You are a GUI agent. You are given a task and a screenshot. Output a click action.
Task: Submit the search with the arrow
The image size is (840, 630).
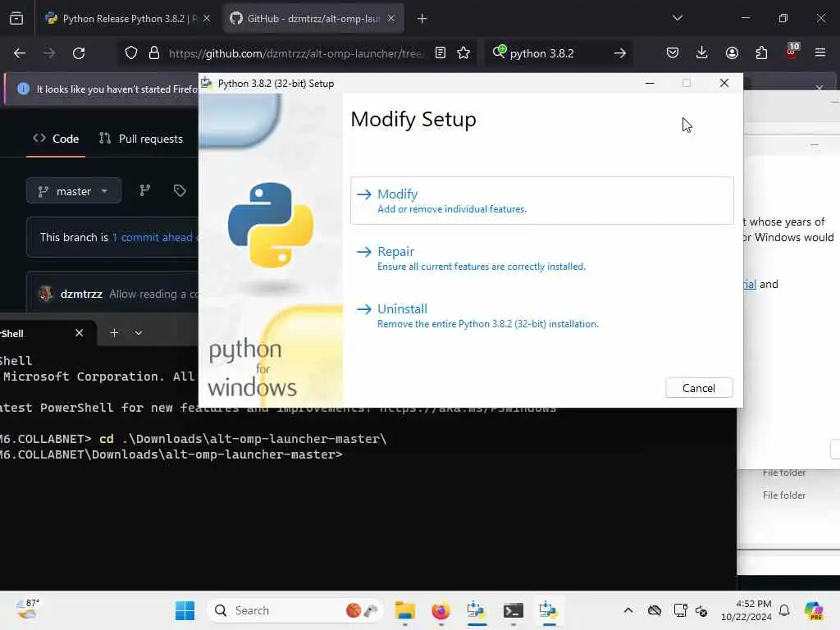point(620,53)
